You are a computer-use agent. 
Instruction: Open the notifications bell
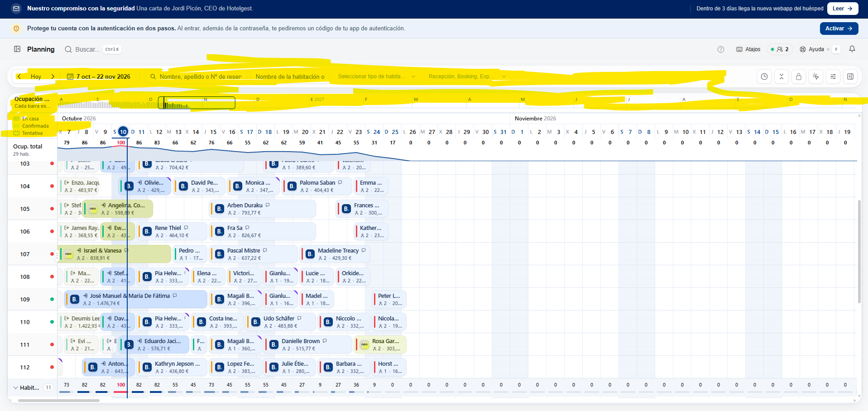point(852,49)
